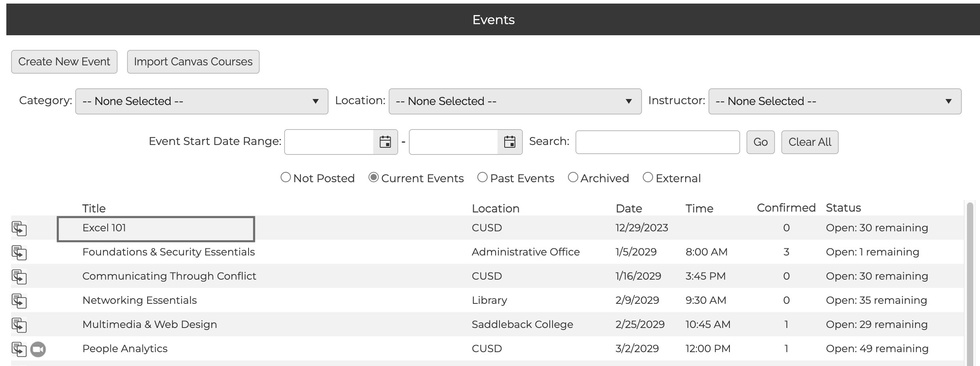Image resolution: width=980 pixels, height=366 pixels.
Task: Click the 3:45 PM time cell
Action: [705, 276]
